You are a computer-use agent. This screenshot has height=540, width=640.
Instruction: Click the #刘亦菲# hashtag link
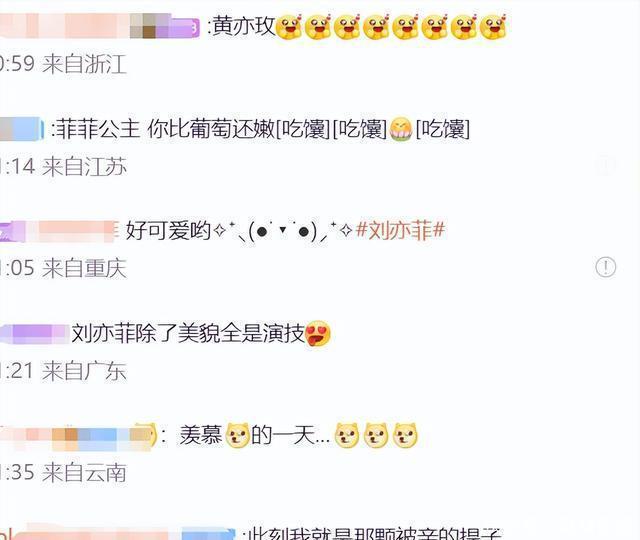(x=400, y=231)
